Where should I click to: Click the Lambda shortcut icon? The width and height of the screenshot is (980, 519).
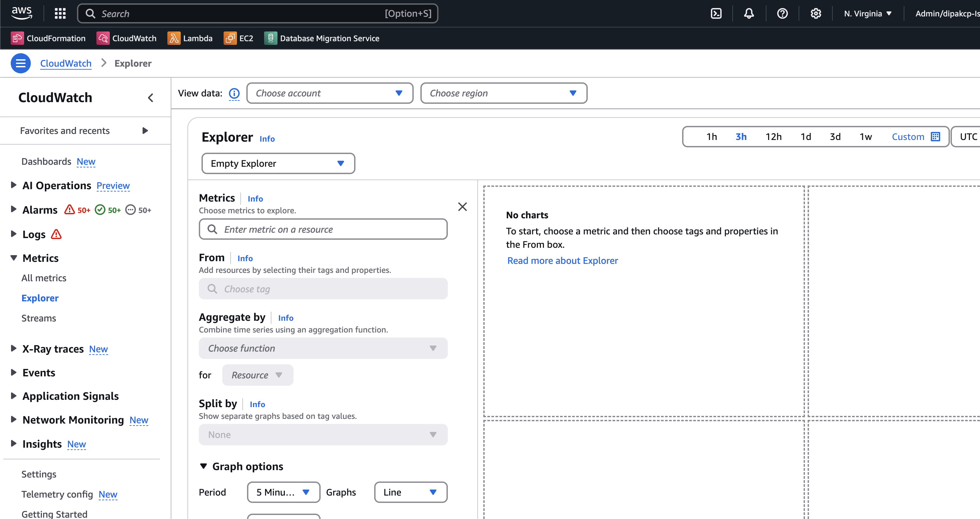(x=174, y=38)
